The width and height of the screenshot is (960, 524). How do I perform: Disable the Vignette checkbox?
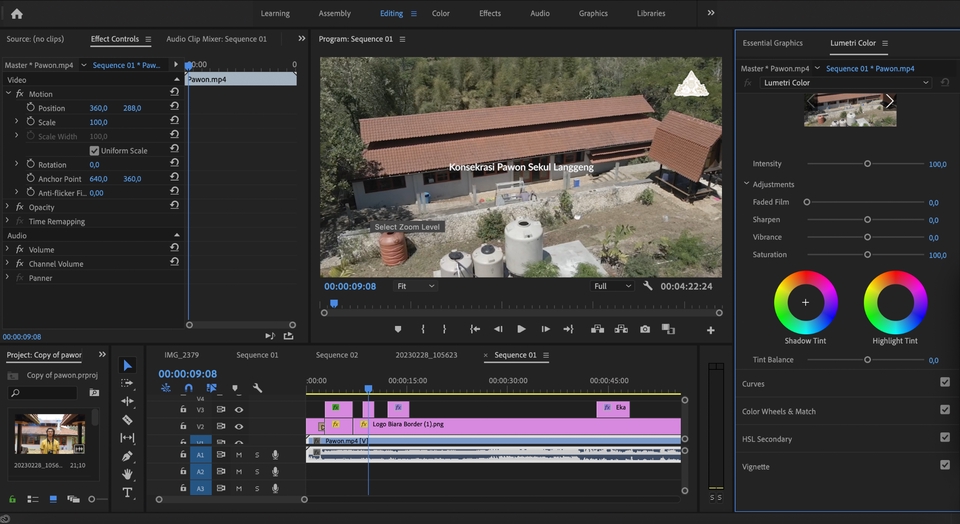click(945, 465)
